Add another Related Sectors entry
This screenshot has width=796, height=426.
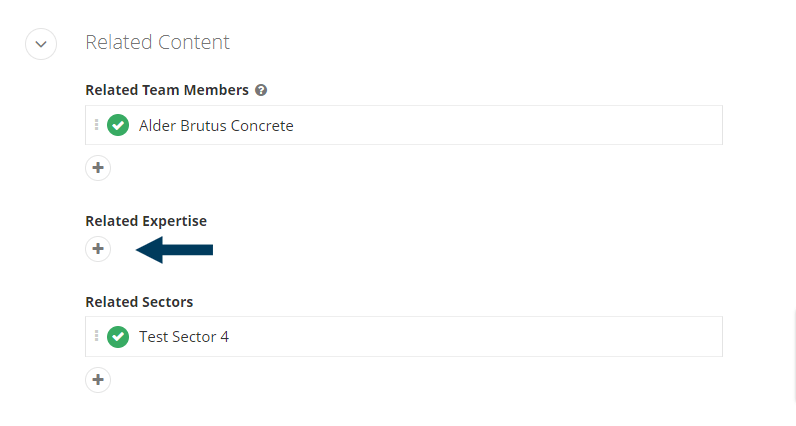[x=98, y=380]
